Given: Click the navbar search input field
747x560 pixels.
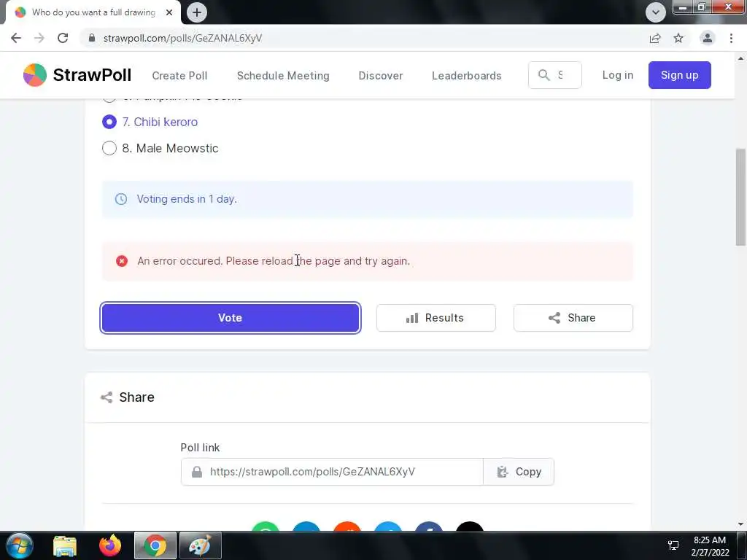Looking at the screenshot, I should click(555, 75).
